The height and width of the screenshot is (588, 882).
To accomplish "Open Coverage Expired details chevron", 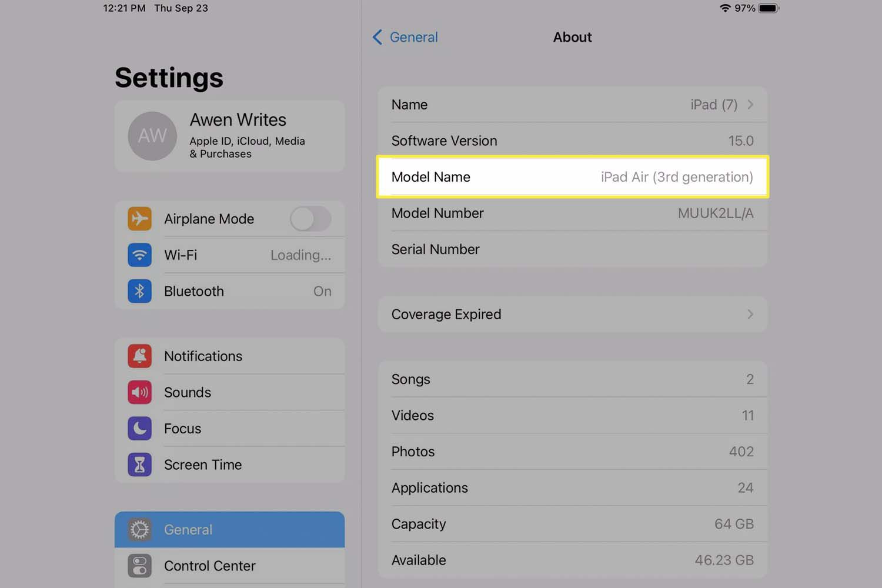I will (x=750, y=315).
